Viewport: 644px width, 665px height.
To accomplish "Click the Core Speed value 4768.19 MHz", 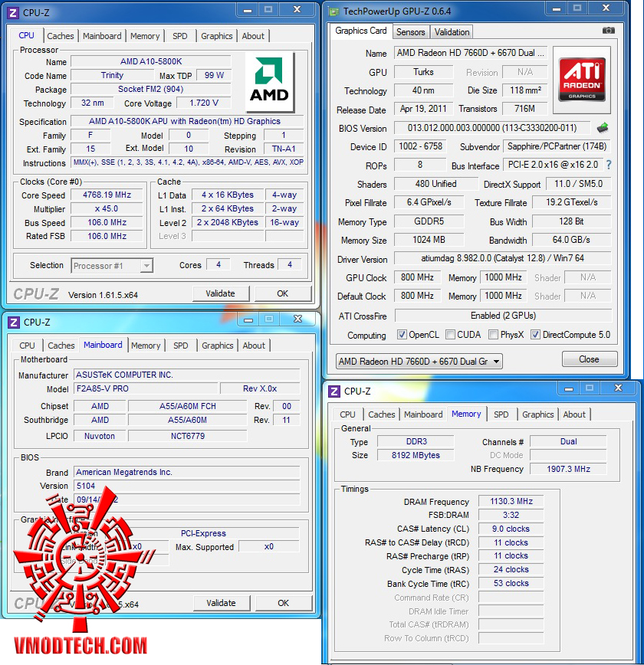I will [x=107, y=195].
